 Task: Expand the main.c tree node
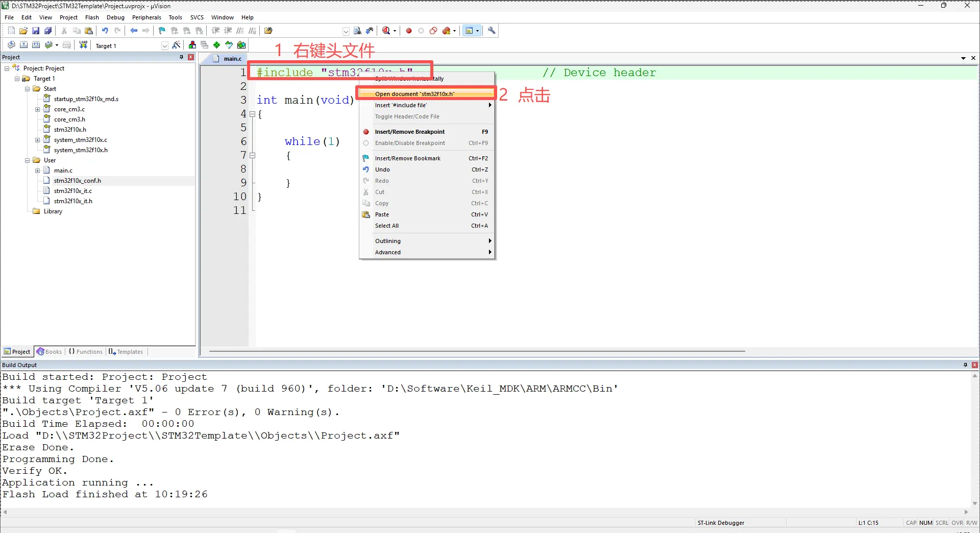tap(37, 171)
